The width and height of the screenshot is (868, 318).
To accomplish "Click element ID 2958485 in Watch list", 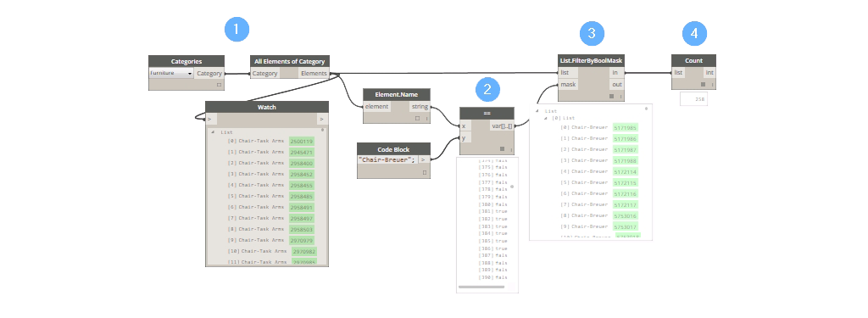I will pyautogui.click(x=302, y=196).
